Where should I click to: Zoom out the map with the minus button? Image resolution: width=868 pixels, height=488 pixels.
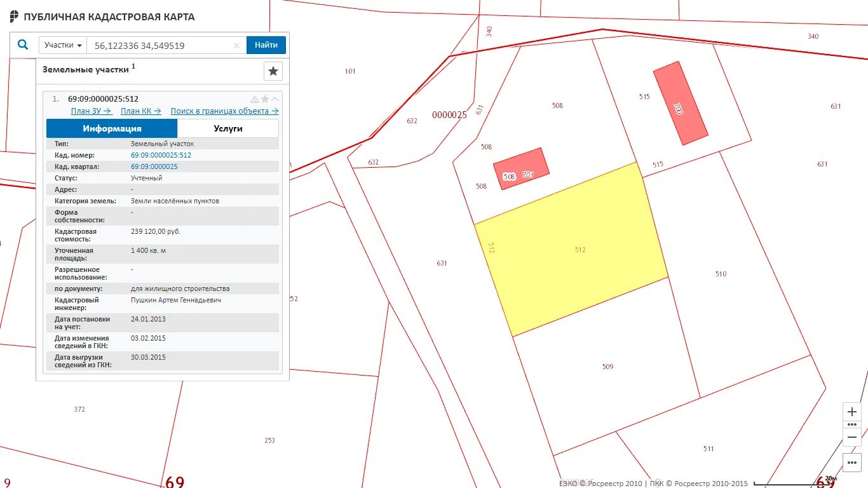coord(852,437)
